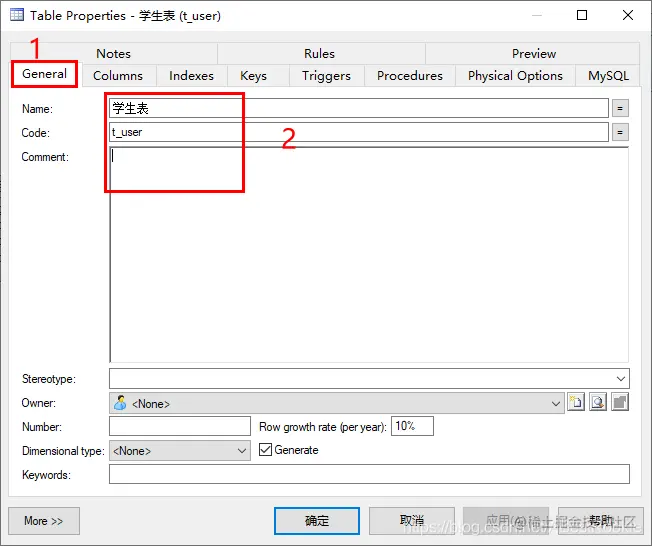The height and width of the screenshot is (546, 652).
Task: Switch to the Triggers tab
Action: click(326, 76)
